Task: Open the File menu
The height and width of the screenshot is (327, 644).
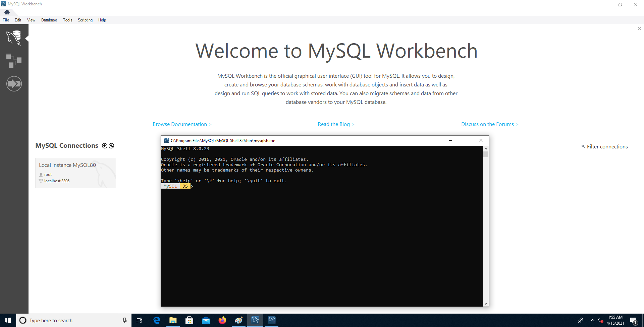Action: point(6,20)
